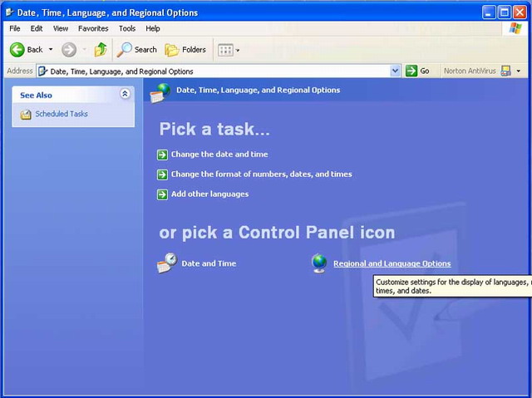Collapse the See Also panel

click(x=125, y=95)
